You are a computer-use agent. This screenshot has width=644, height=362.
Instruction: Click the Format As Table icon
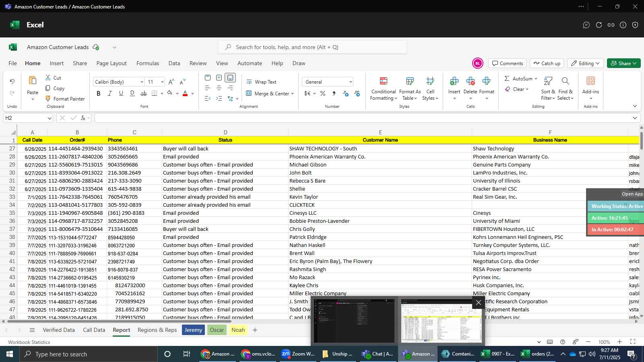pos(410,81)
